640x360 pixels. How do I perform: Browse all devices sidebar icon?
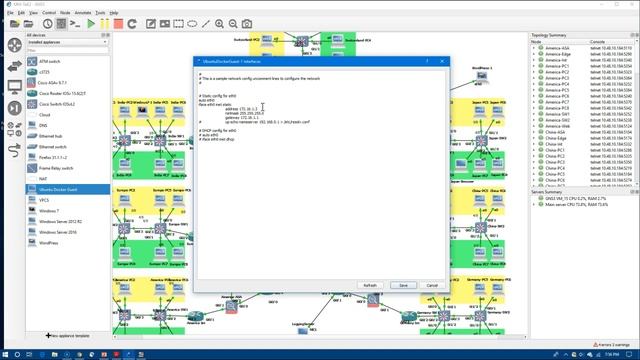point(15,129)
